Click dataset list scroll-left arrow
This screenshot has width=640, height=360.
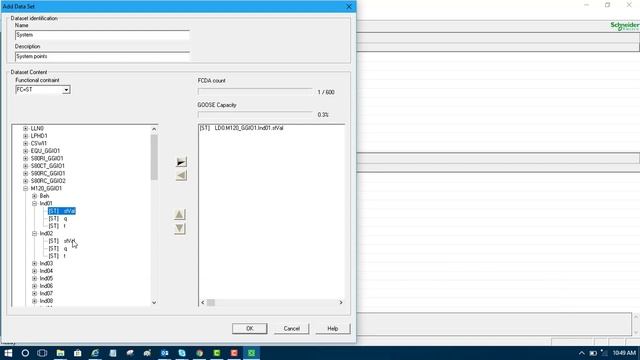click(203, 302)
